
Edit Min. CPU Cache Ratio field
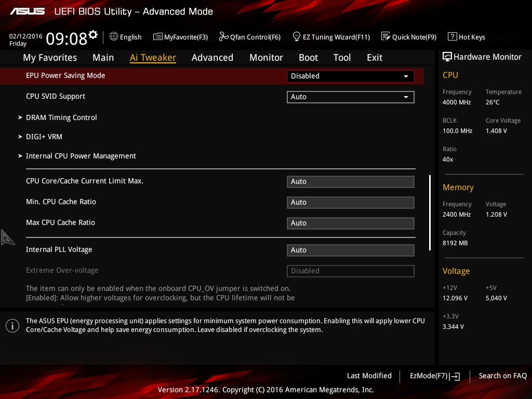[351, 203]
